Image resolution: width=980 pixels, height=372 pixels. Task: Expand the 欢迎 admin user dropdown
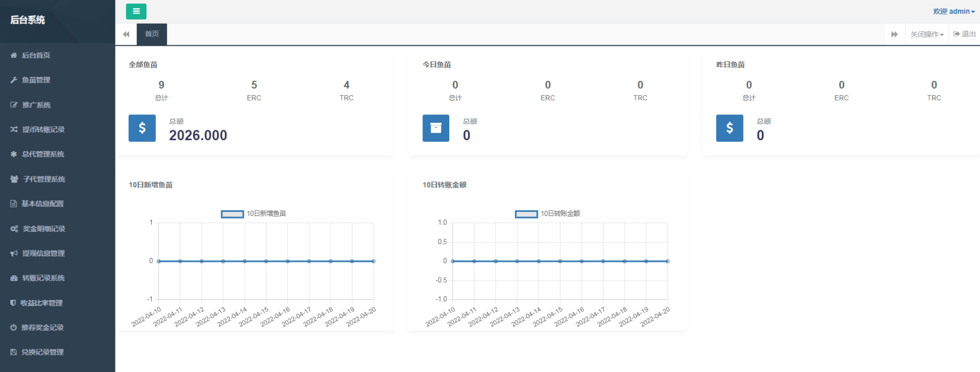[x=953, y=11]
